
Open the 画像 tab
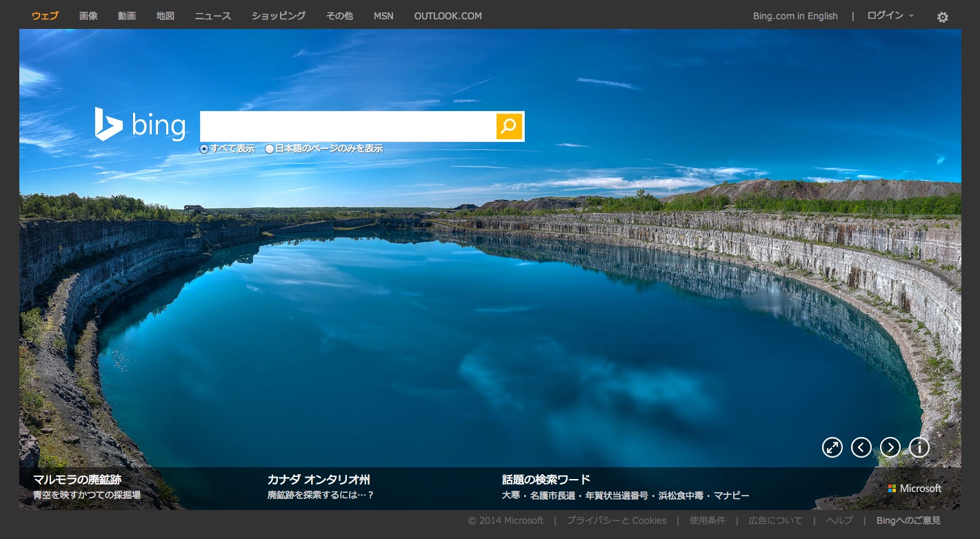88,16
